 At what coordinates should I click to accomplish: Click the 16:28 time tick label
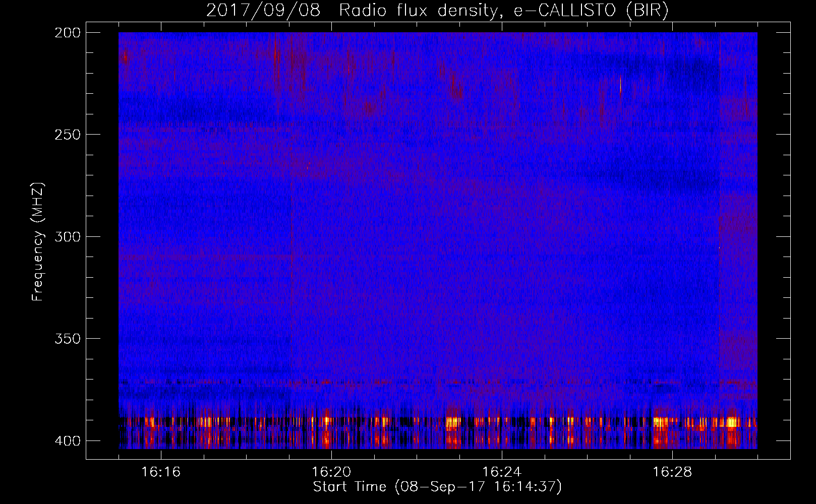pos(672,472)
